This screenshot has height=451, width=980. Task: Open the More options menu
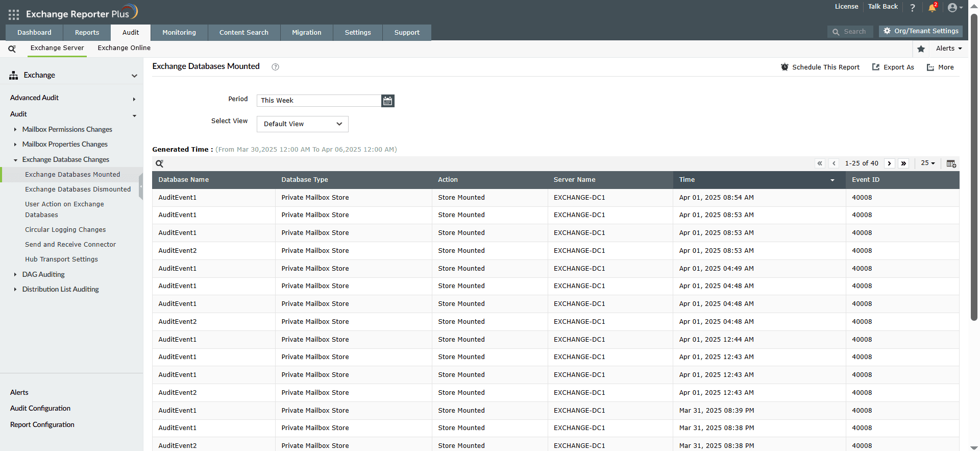940,67
